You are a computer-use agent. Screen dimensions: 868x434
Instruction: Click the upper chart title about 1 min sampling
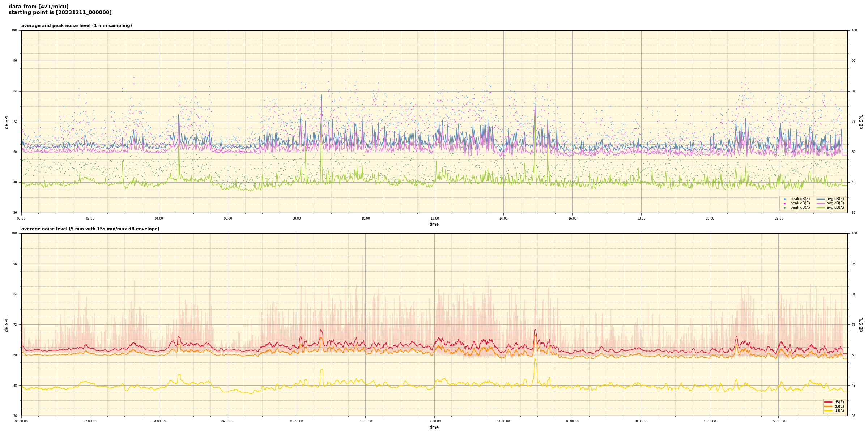[x=76, y=26]
